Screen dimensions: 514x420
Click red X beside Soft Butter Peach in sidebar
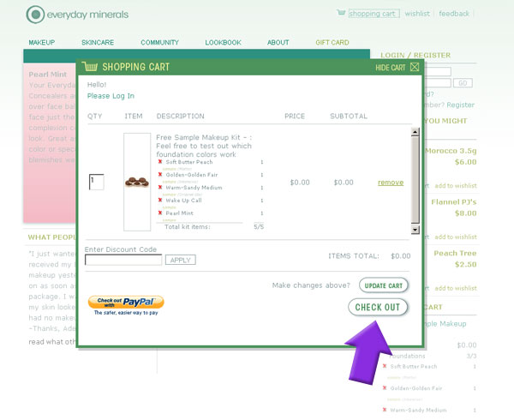click(385, 366)
